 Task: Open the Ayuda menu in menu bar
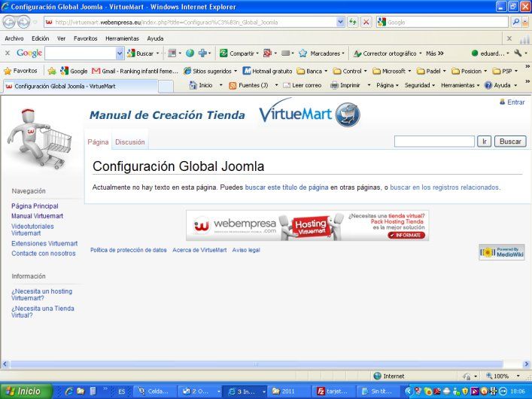click(156, 38)
